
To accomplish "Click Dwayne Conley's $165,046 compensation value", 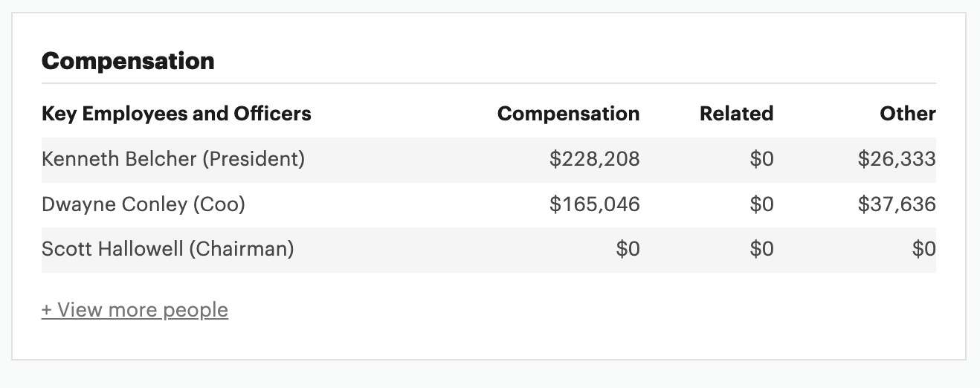I will coord(594,204).
